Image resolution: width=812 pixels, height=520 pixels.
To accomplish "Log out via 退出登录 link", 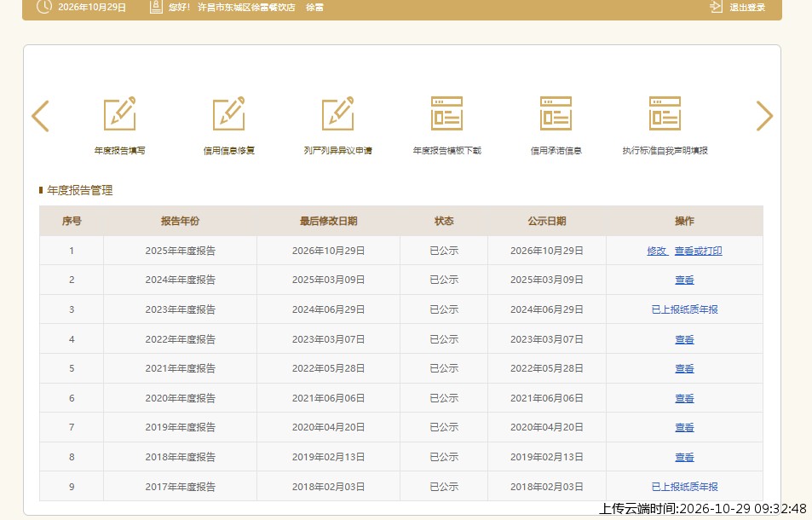I will tap(747, 8).
